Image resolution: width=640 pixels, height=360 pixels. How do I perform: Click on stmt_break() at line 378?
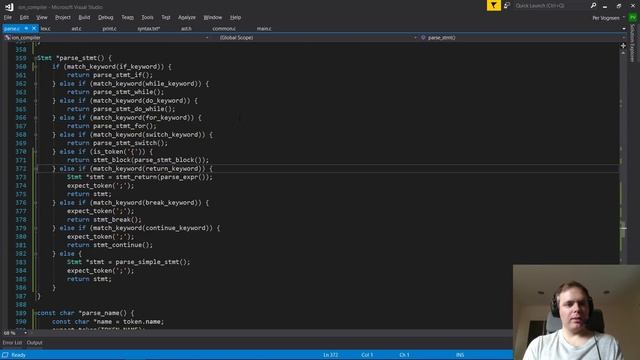click(117, 220)
